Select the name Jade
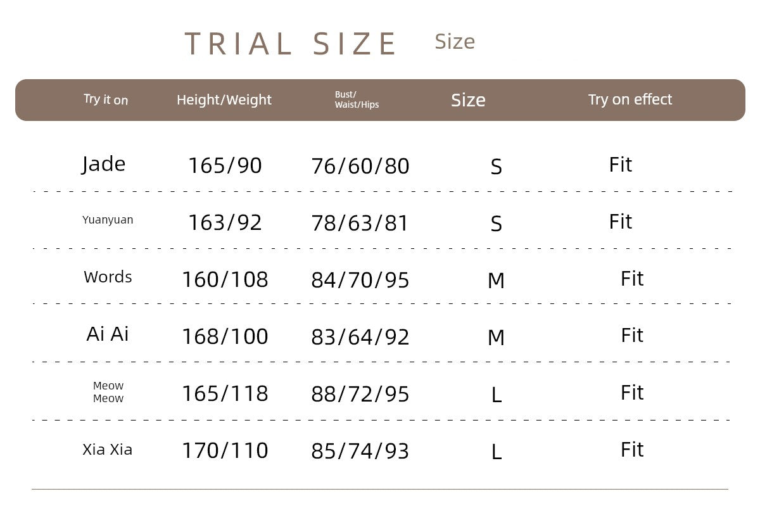The height and width of the screenshot is (532, 760). tap(104, 164)
